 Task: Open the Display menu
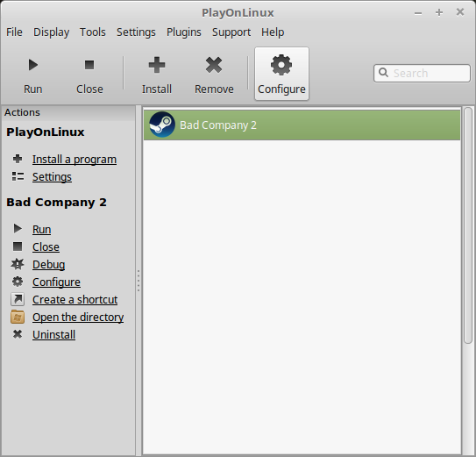(x=52, y=32)
